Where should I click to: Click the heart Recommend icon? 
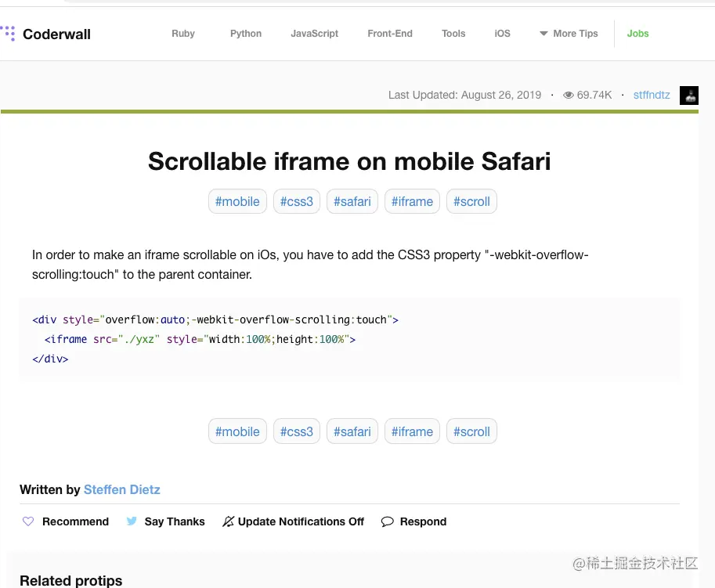(28, 521)
